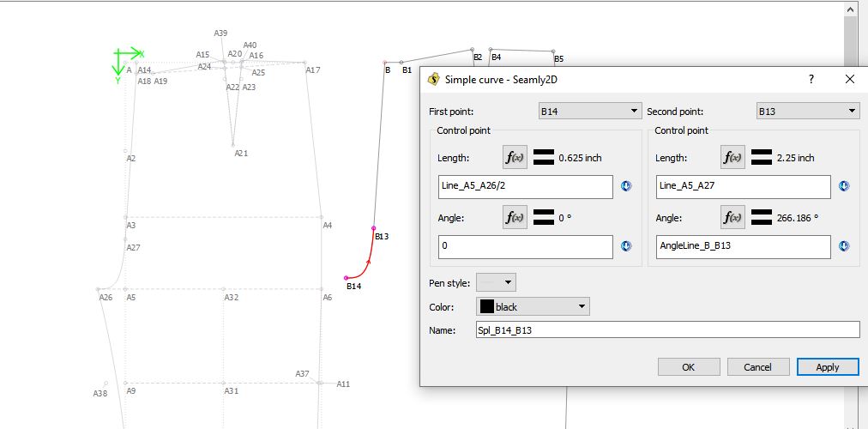Open formula editor for first control point angle
This screenshot has width=868, height=429.
coord(515,218)
